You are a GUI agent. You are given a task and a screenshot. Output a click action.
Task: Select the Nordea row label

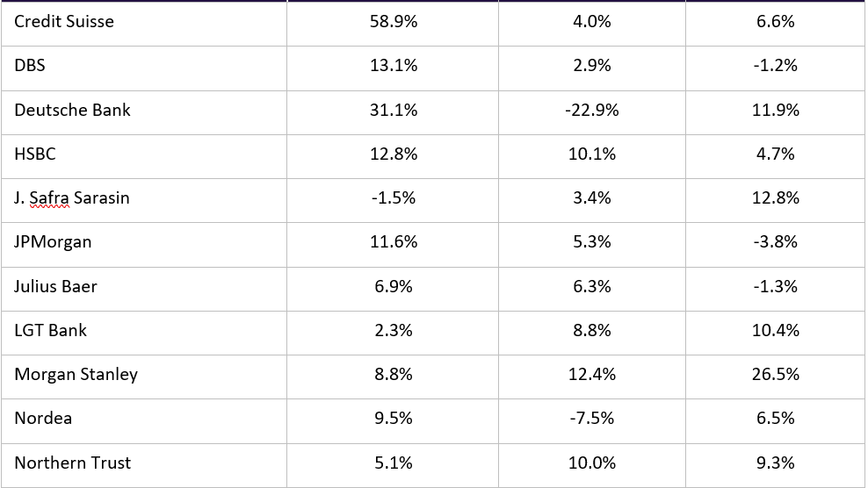(x=43, y=418)
